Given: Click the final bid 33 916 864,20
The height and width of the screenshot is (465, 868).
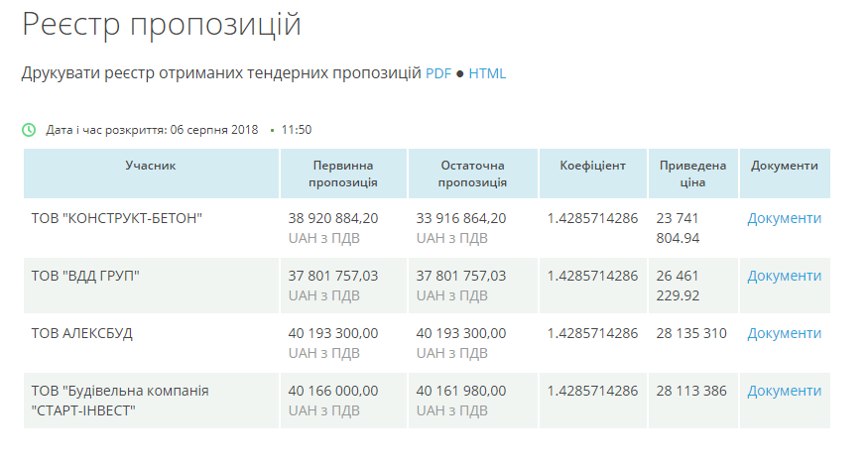Looking at the screenshot, I should point(461,219).
